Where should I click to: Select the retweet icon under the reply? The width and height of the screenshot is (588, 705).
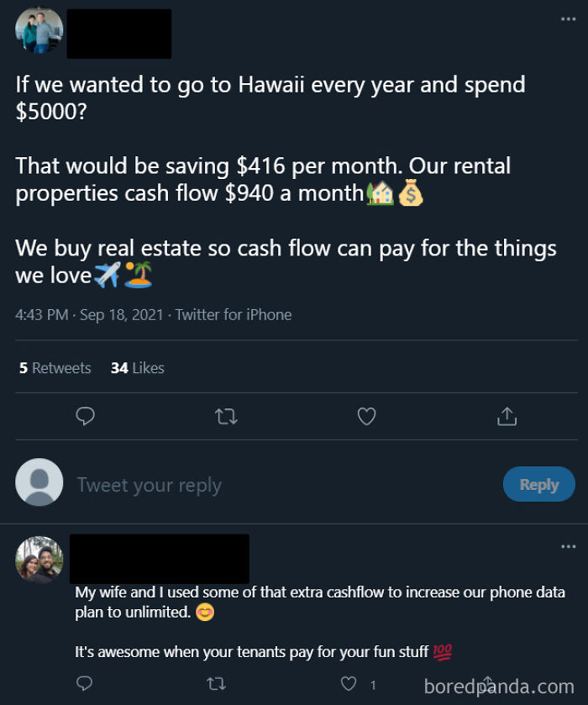point(216,683)
